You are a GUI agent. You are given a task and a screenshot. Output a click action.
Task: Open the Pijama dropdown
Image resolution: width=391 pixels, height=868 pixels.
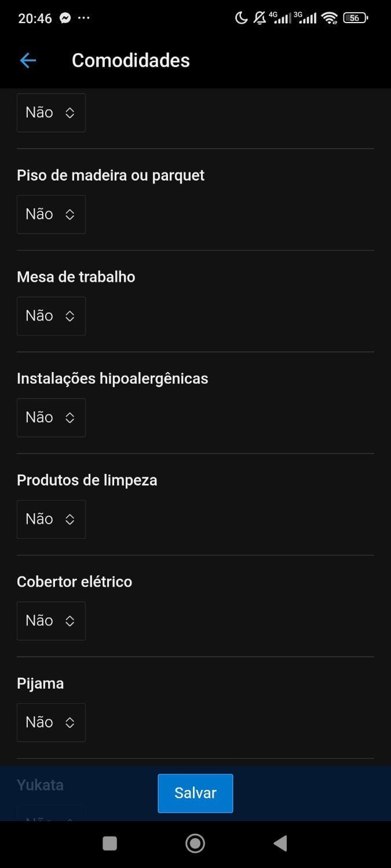point(51,722)
